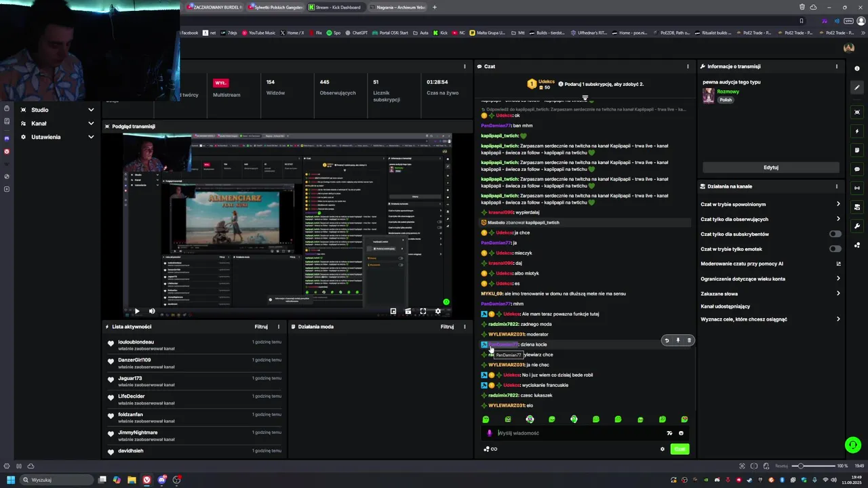Click Filtruj in Lista aktywności
This screenshot has width=868, height=488.
261,327
